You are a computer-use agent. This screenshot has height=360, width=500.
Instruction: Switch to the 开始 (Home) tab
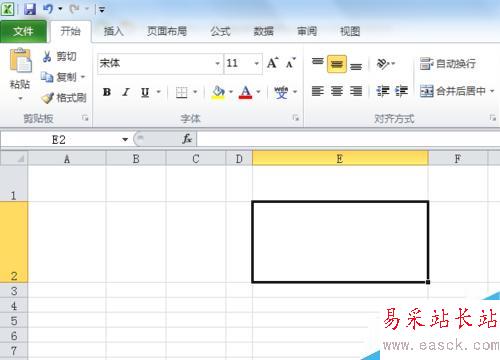(x=70, y=31)
